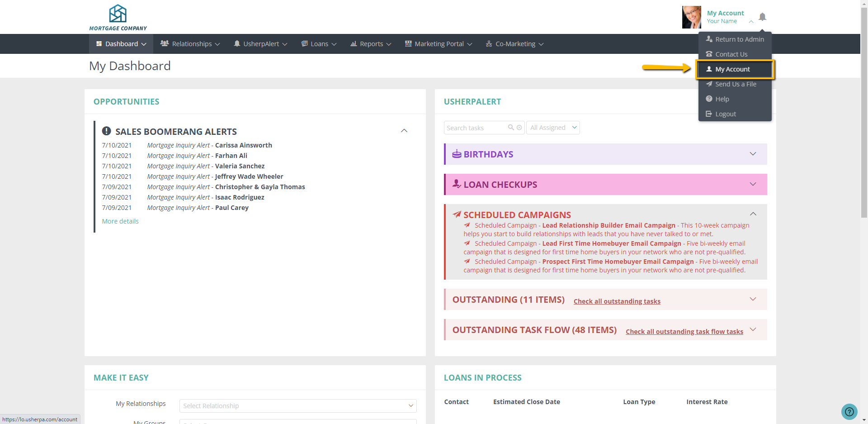This screenshot has height=424, width=868.
Task: Click the More details link
Action: pyautogui.click(x=120, y=221)
